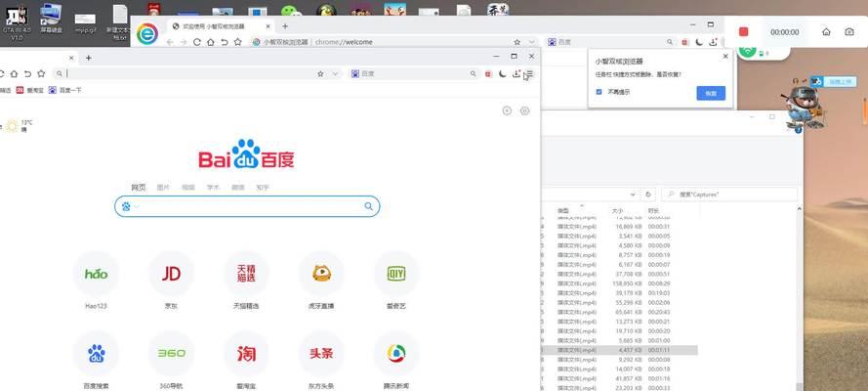
Task: Stop recording with the red square button
Action: (x=743, y=32)
